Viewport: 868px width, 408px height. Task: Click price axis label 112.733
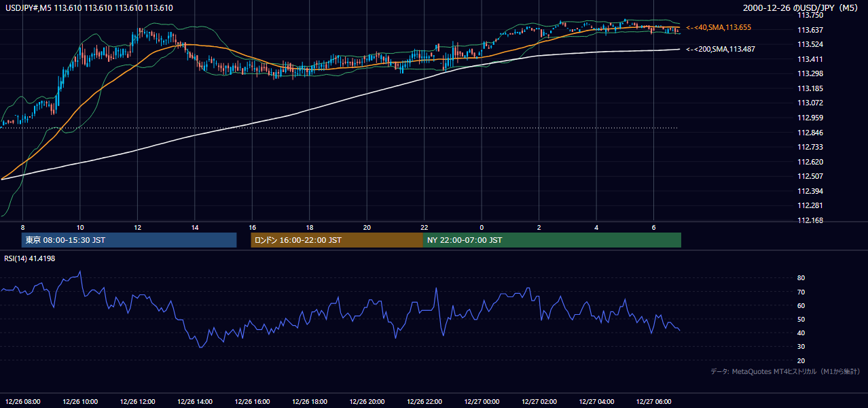pos(811,147)
